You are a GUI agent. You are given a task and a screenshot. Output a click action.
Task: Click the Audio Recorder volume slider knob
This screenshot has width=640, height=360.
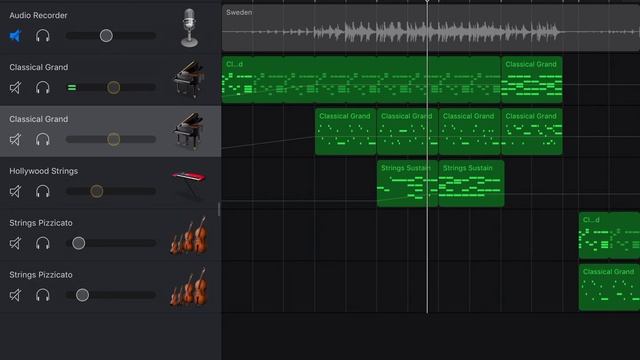click(106, 36)
